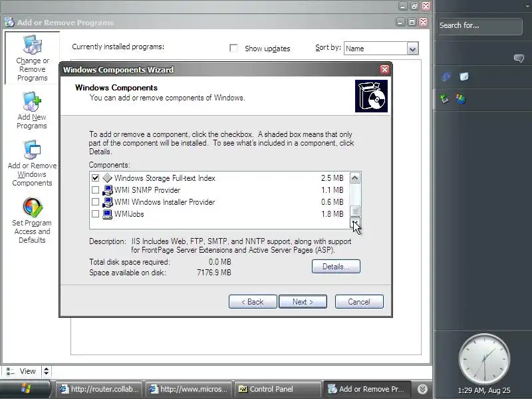Click the Search for... input field
This screenshot has height=399, width=532.
tap(479, 26)
